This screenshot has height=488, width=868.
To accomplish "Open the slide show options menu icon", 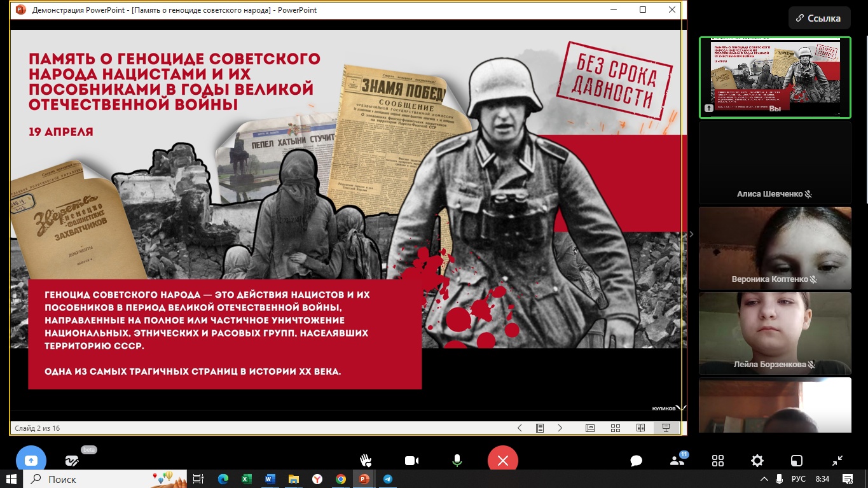I will coord(540,428).
